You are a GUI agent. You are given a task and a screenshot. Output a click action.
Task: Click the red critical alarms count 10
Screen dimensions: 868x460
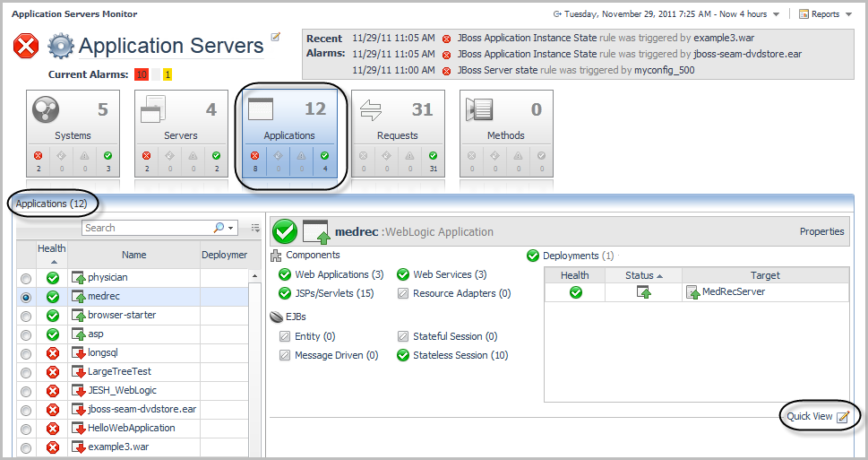click(142, 74)
